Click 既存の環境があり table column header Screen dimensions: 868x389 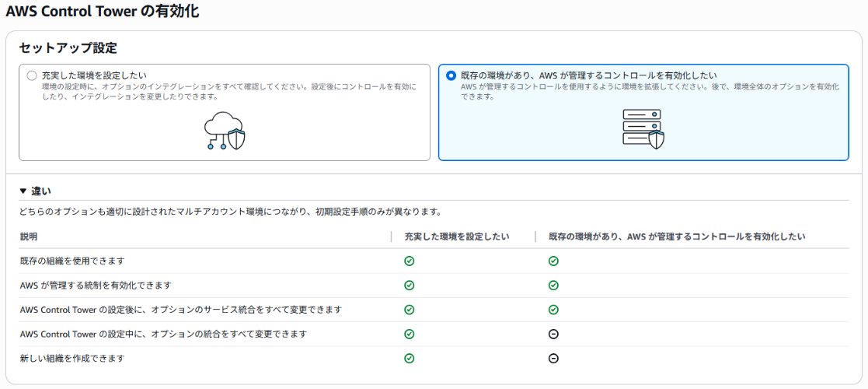point(676,237)
